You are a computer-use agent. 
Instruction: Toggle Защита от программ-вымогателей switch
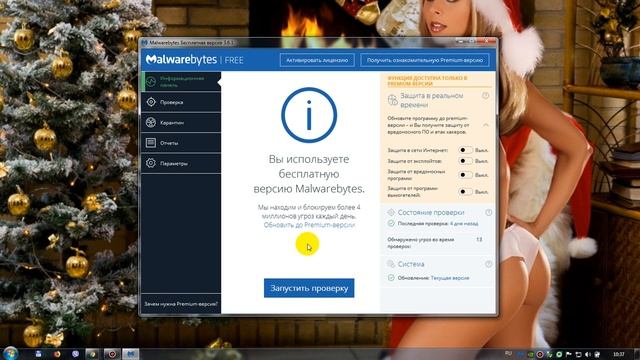click(x=465, y=191)
